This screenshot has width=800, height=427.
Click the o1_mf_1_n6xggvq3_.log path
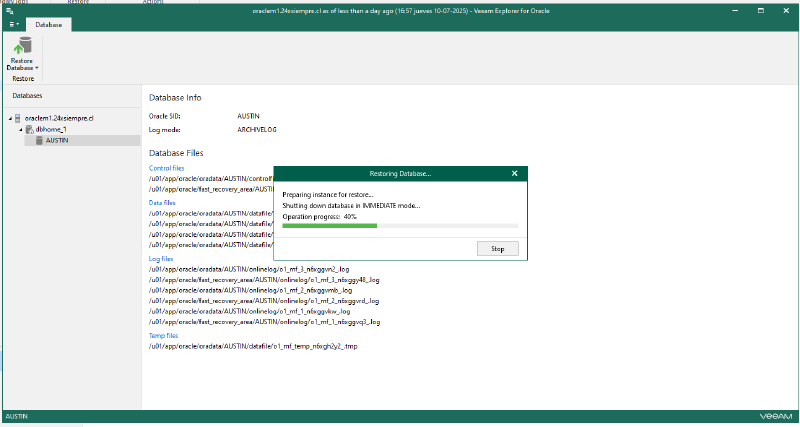264,322
